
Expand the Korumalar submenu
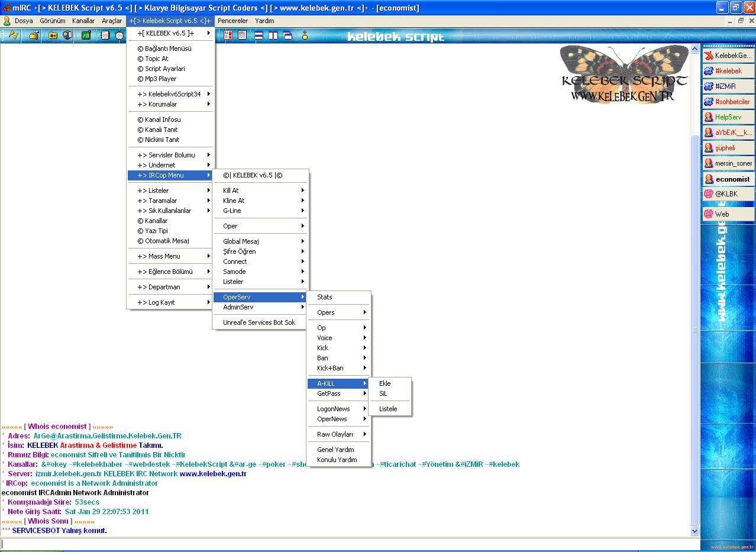point(171,104)
